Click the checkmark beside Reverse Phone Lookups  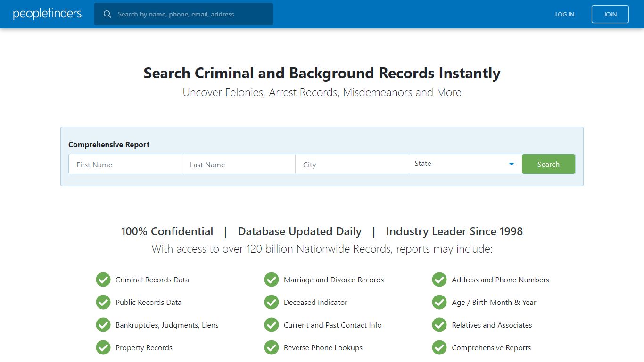272,347
